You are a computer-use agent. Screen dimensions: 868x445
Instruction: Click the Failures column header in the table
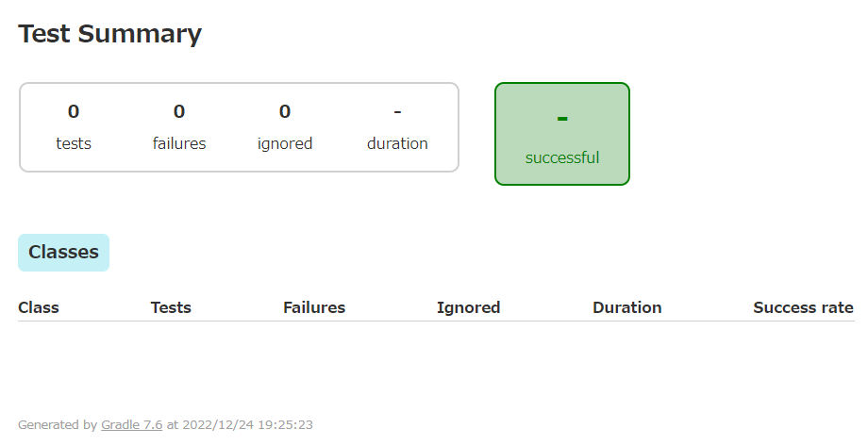pyautogui.click(x=314, y=307)
